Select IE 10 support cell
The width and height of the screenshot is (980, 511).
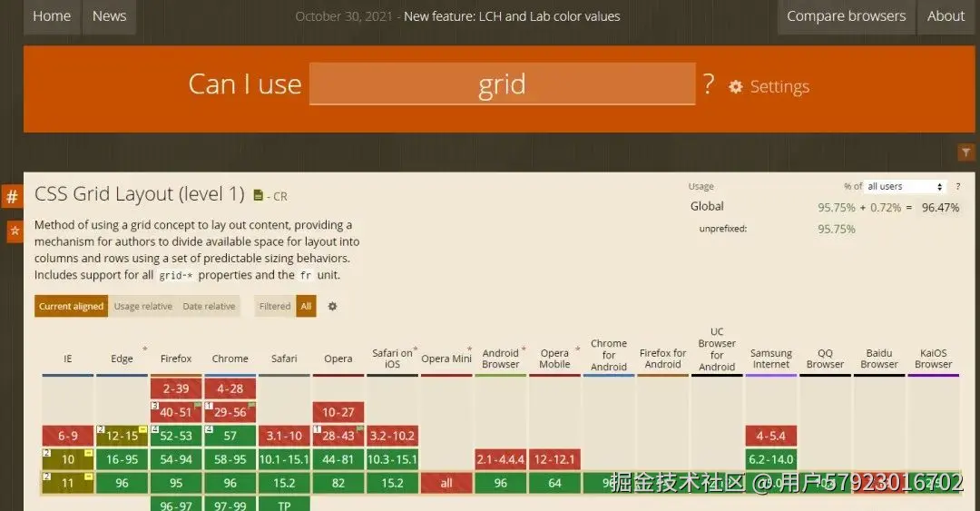[67, 459]
